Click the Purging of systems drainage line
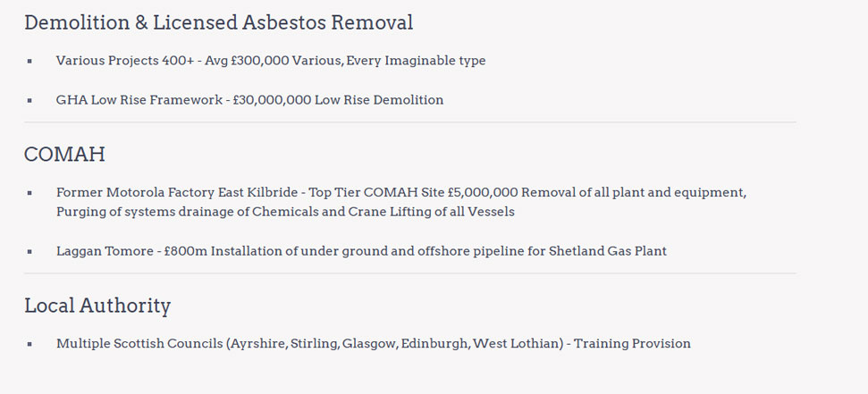868x394 pixels. [284, 212]
